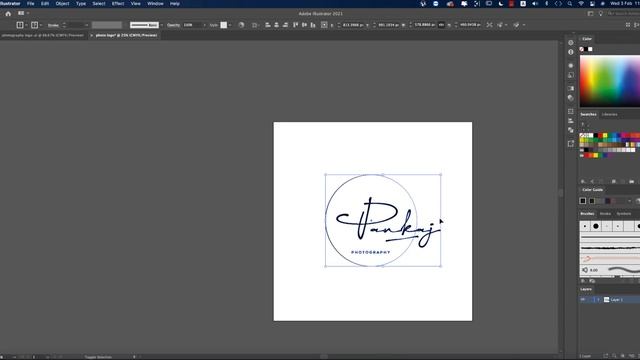The height and width of the screenshot is (360, 640).
Task: Open the brush definition dropdown
Action: point(144,25)
